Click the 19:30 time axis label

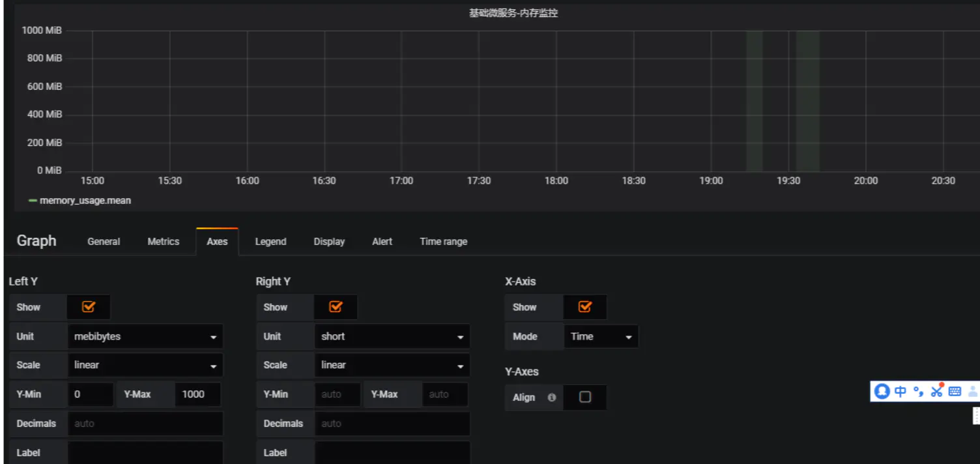[788, 181]
